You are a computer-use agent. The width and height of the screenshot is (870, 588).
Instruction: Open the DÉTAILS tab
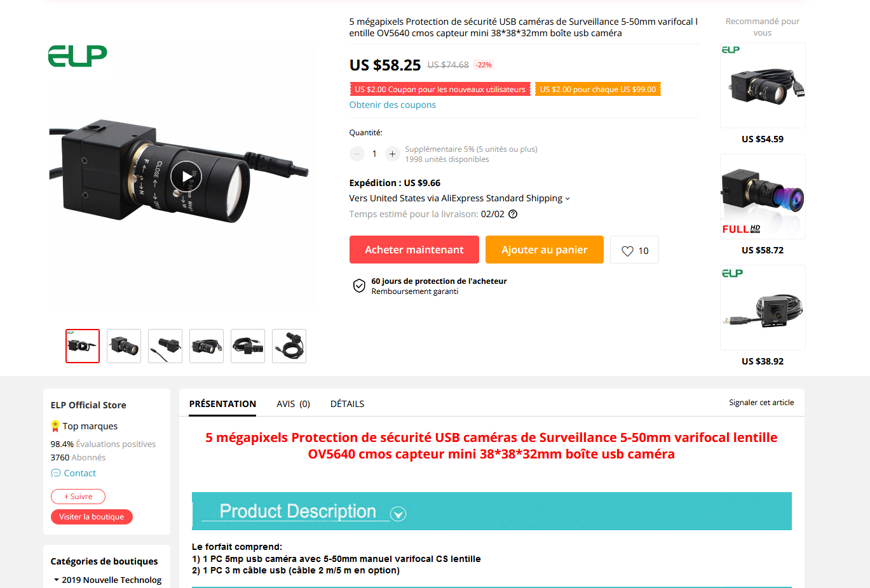click(x=347, y=404)
